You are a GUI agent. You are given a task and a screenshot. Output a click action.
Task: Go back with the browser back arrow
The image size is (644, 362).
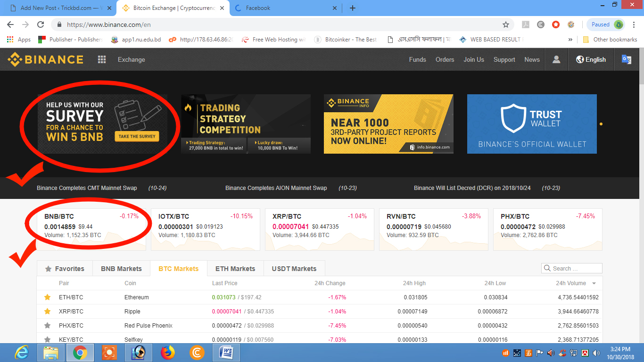coord(10,25)
